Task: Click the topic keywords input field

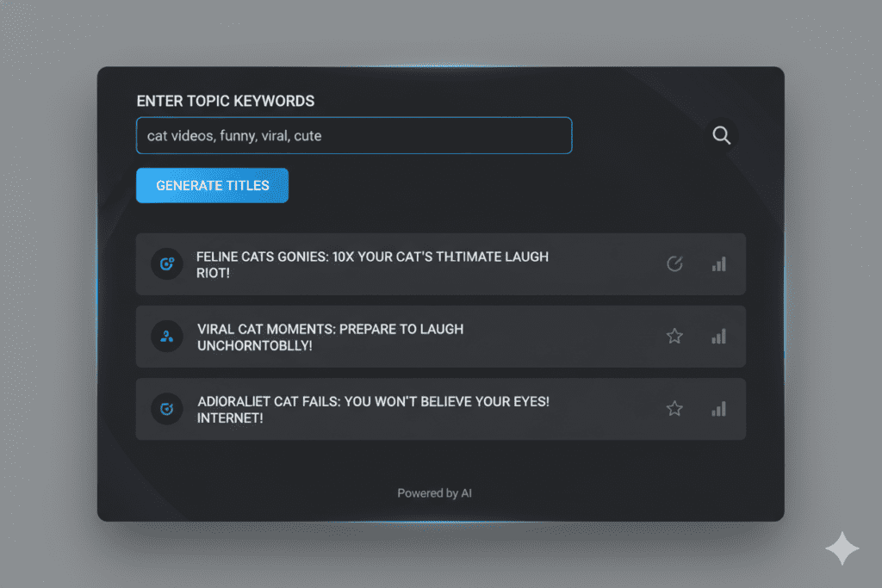Action: coord(353,135)
